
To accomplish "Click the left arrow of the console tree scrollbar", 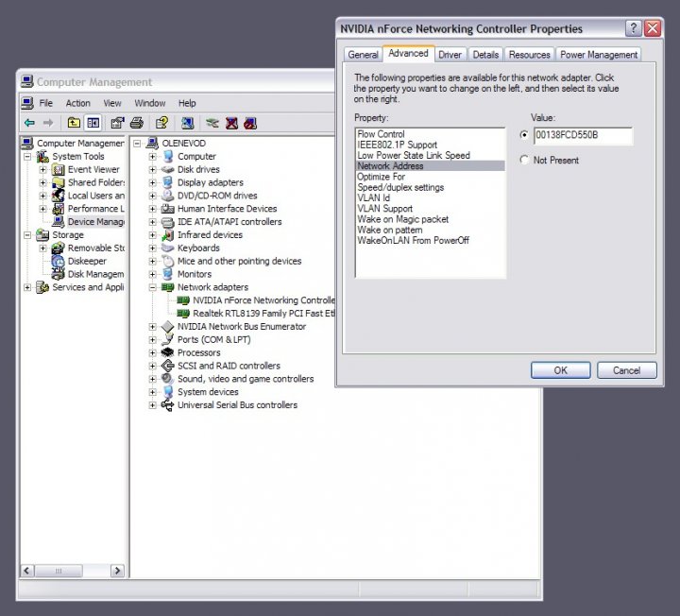I will coord(26,571).
